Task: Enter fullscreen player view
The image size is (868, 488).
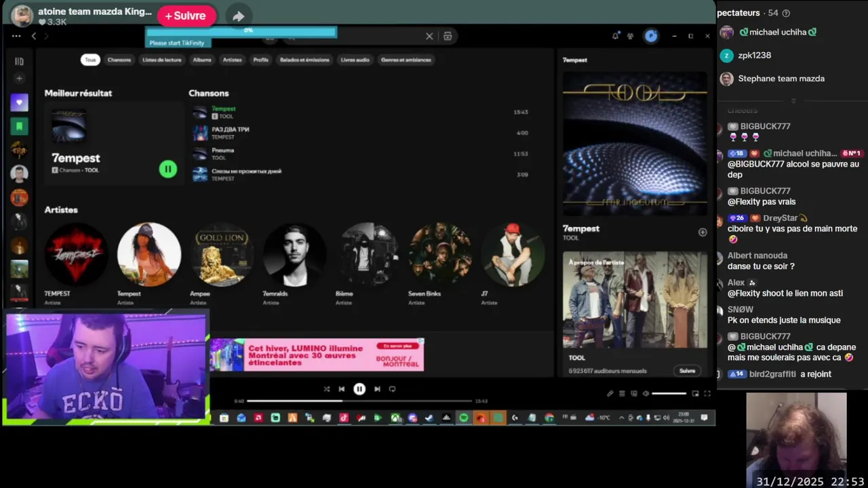Action: (x=707, y=393)
